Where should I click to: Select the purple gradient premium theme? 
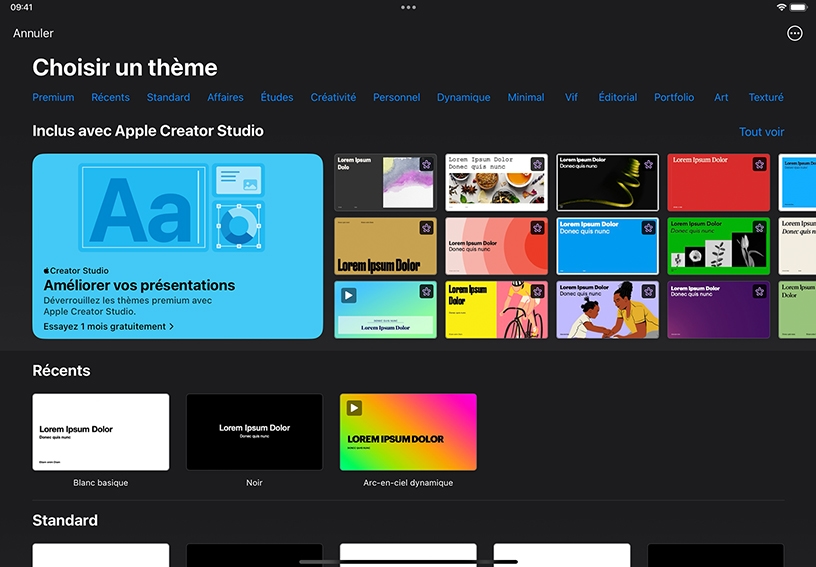coord(718,310)
